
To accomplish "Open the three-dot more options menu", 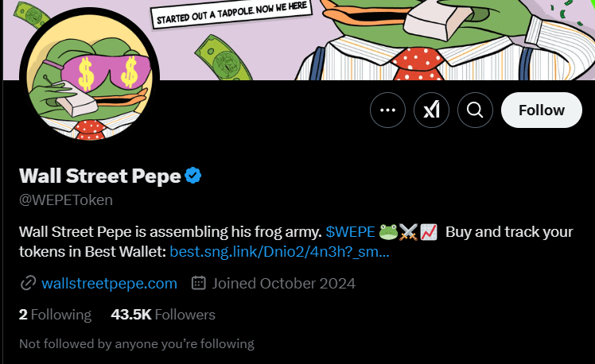I will pos(388,110).
